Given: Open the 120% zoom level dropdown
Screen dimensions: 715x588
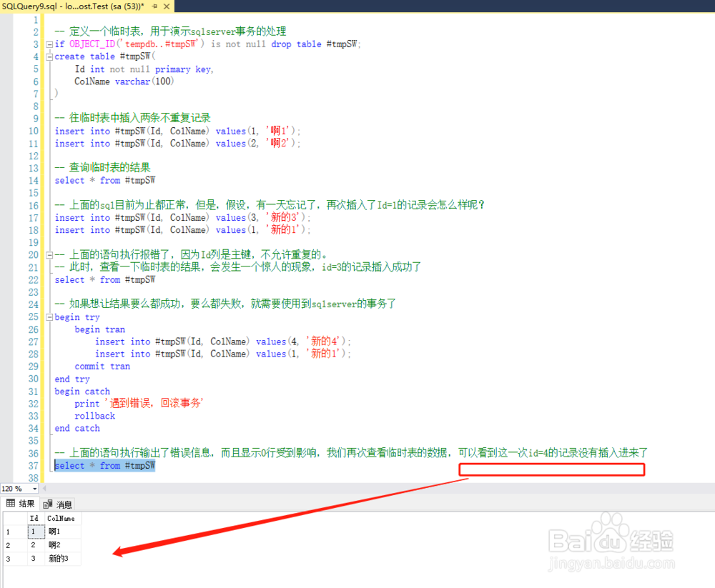Looking at the screenshot, I should (x=34, y=489).
